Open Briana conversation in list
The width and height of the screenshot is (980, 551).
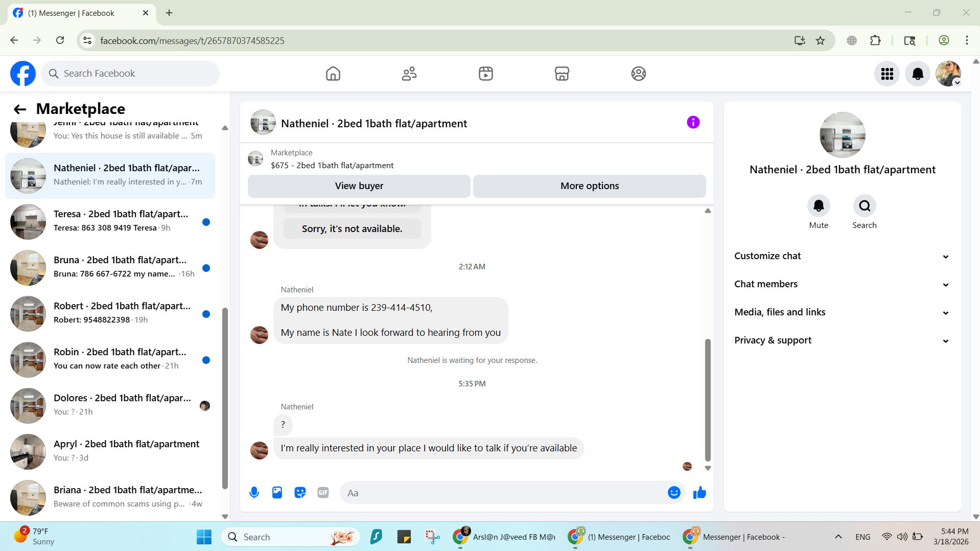[x=110, y=497]
